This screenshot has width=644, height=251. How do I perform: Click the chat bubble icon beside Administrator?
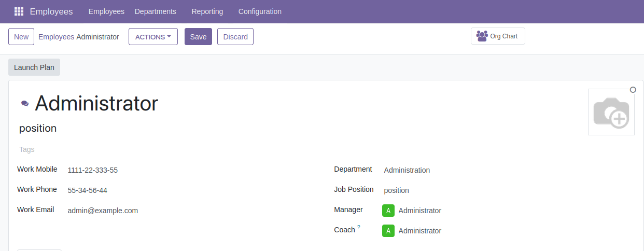click(25, 104)
